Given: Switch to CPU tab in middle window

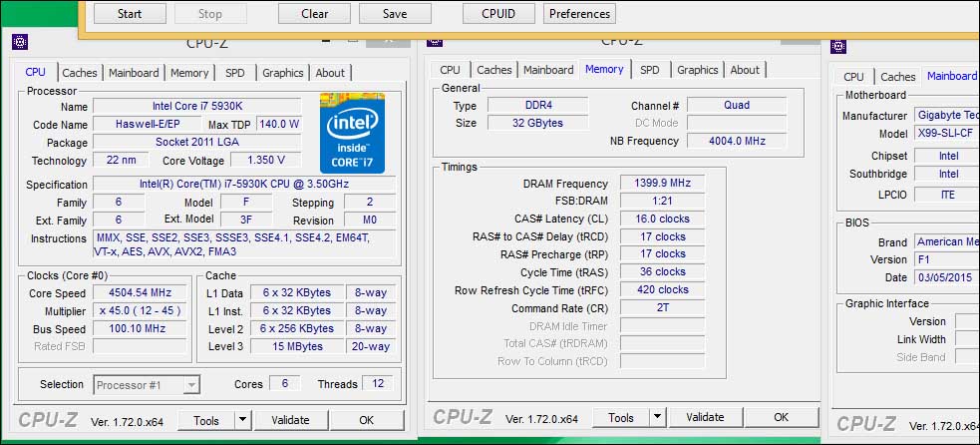Looking at the screenshot, I should [450, 70].
